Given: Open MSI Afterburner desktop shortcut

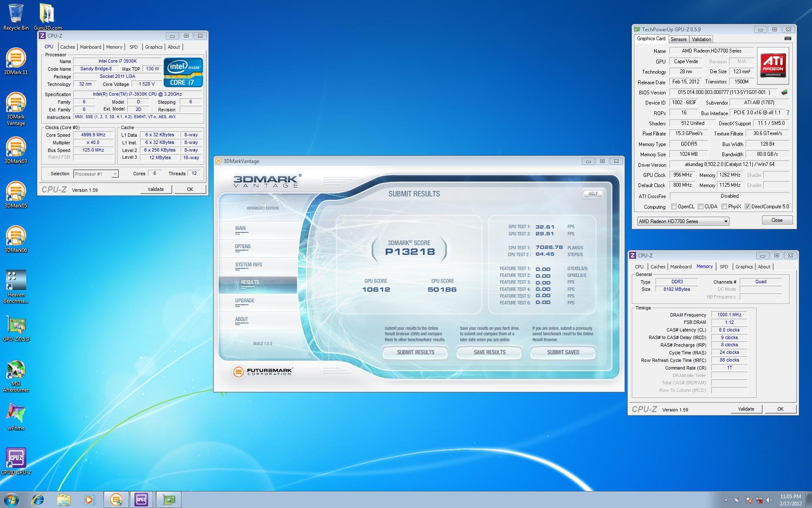Looking at the screenshot, I should (x=16, y=375).
